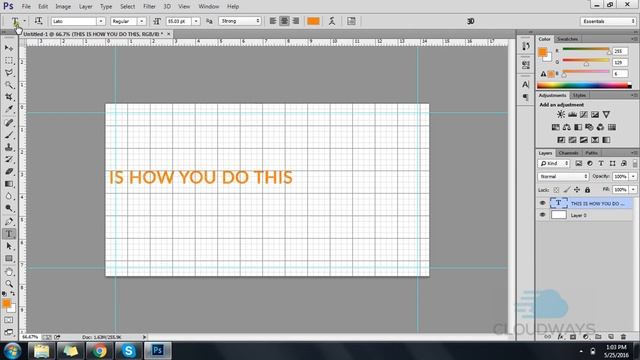Open the Essentials workspace dropdown
Viewport: 640px width, 360px height.
pos(608,21)
